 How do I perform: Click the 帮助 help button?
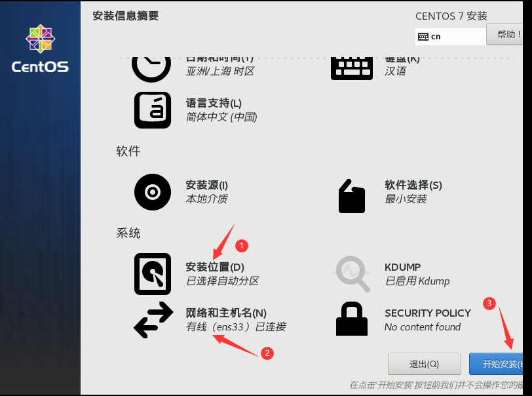[x=504, y=34]
